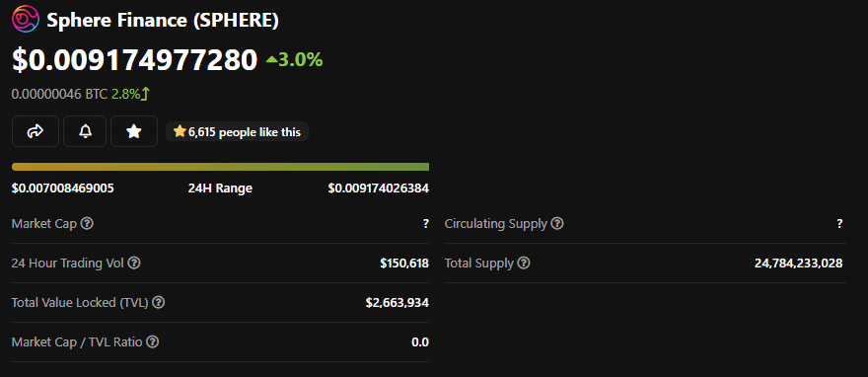Click the BTC 2.8% change arrow
The height and width of the screenshot is (377, 868).
coord(145,94)
